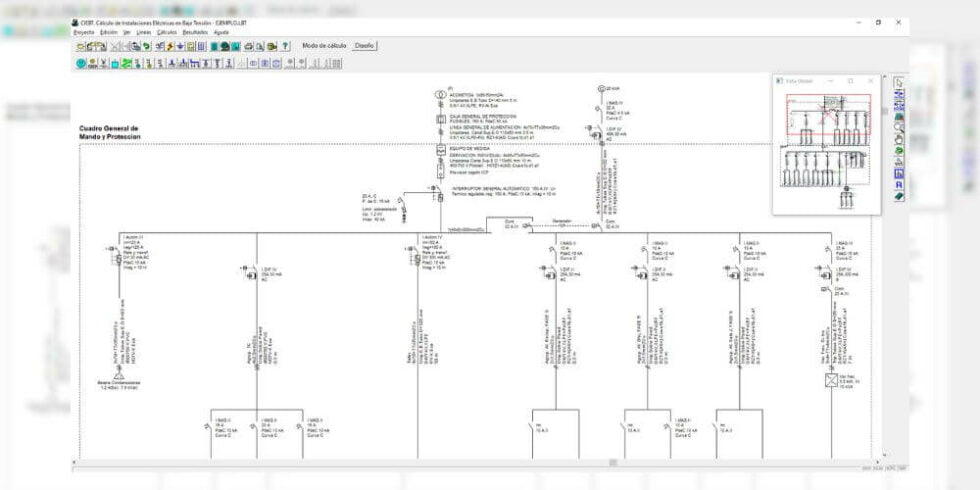Image resolution: width=980 pixels, height=490 pixels.
Task: Select the arrow pointer tool in right toolbar
Action: pyautogui.click(x=898, y=82)
